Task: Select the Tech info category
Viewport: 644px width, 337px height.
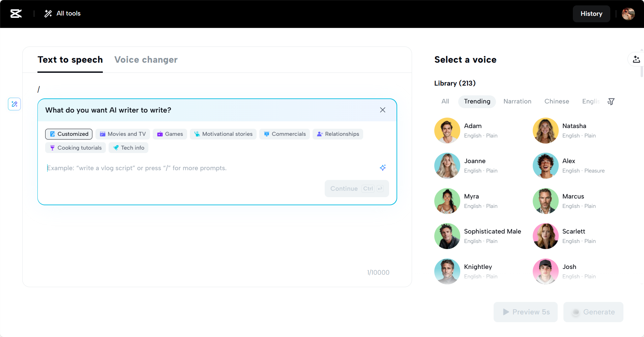Action: point(128,148)
